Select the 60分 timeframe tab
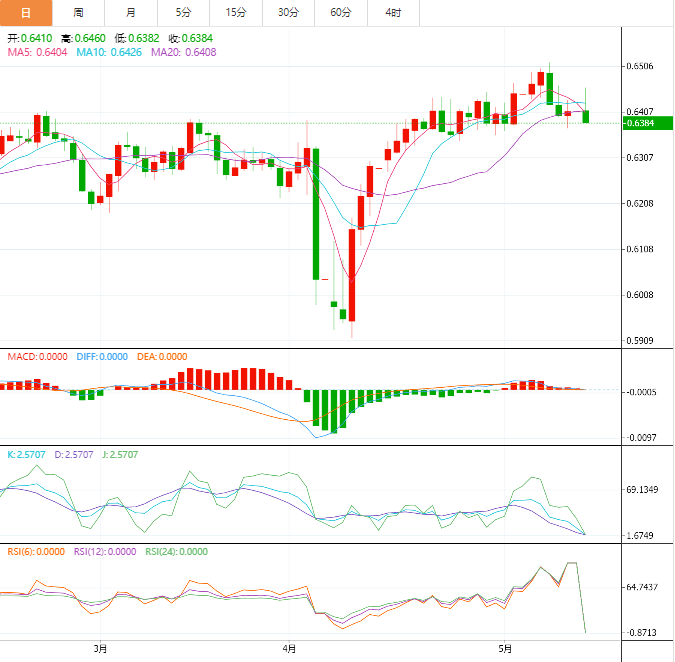 pyautogui.click(x=341, y=13)
